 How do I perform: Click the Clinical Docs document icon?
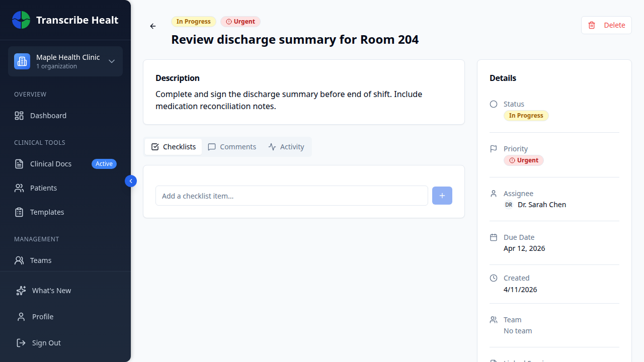pos(19,163)
